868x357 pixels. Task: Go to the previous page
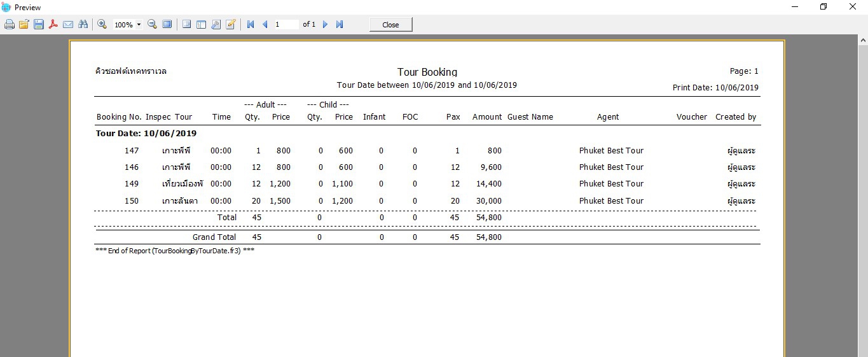point(265,24)
